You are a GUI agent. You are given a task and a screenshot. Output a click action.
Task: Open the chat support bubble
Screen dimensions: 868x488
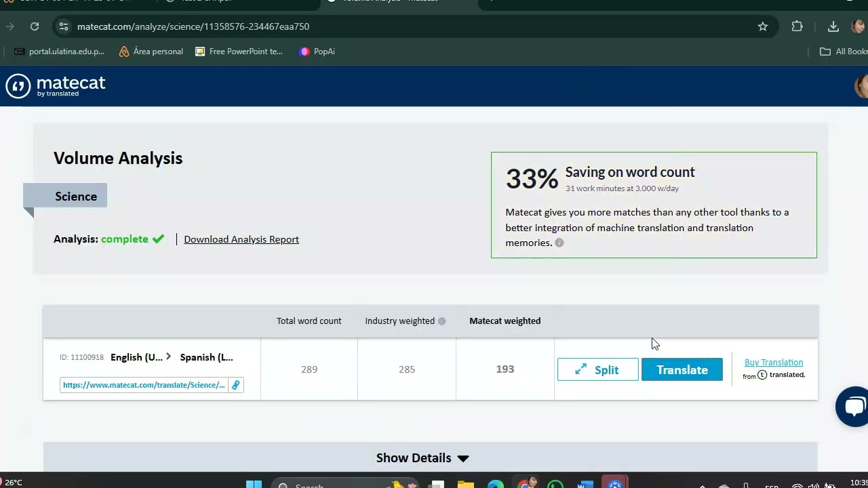coord(853,406)
